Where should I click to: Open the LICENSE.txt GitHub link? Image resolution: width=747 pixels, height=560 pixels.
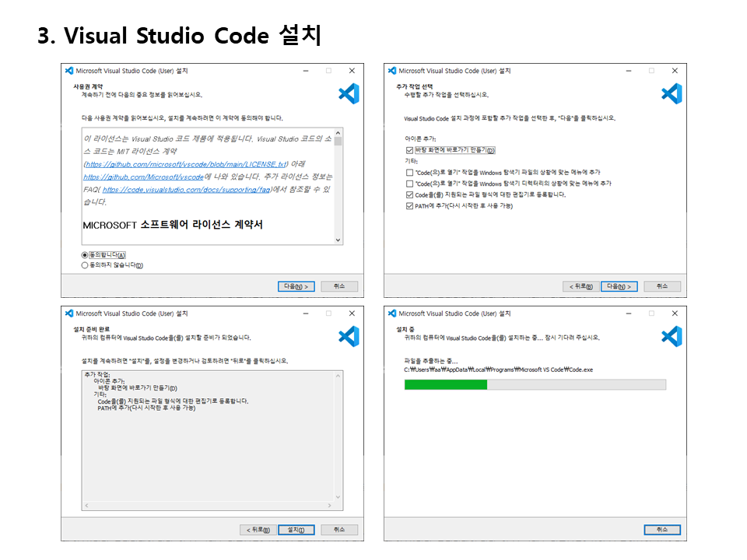186,164
